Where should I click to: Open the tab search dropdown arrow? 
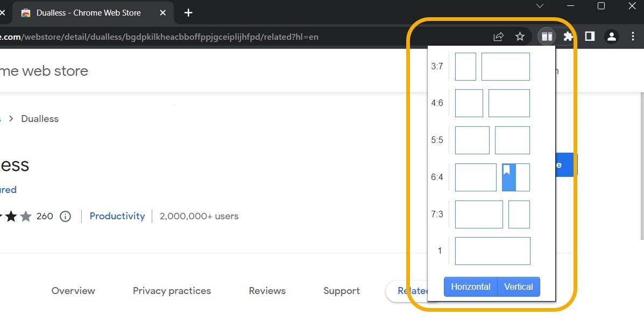(x=540, y=6)
